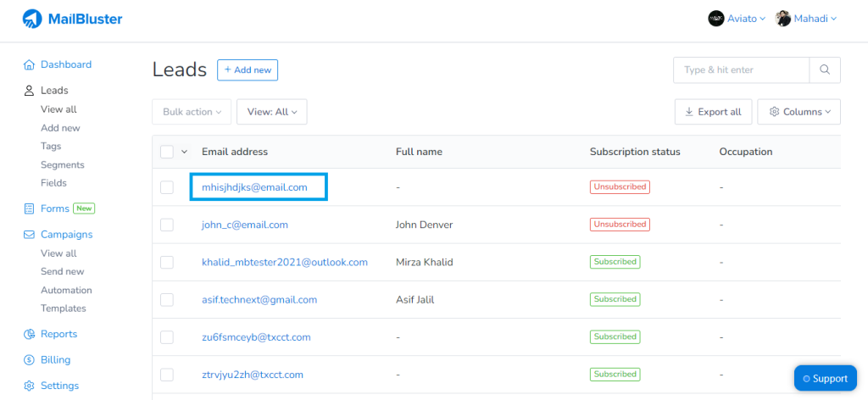Open Forms in the sidebar
This screenshot has width=868, height=400.
tap(55, 208)
